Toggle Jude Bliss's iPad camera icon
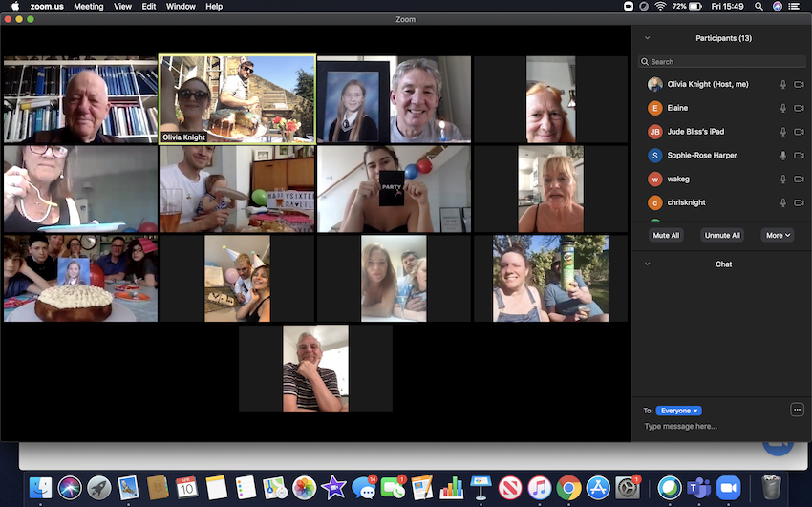Image resolution: width=812 pixels, height=507 pixels. click(x=799, y=132)
